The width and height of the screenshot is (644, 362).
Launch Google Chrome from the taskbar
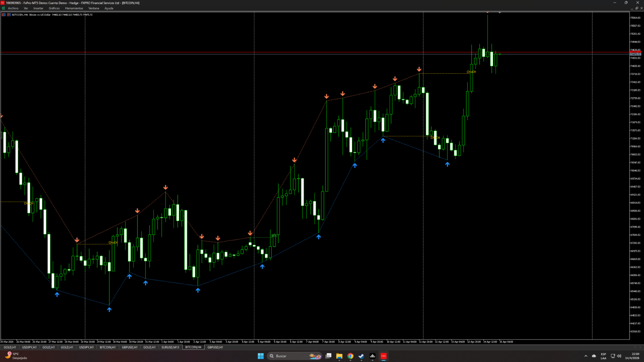coord(350,356)
